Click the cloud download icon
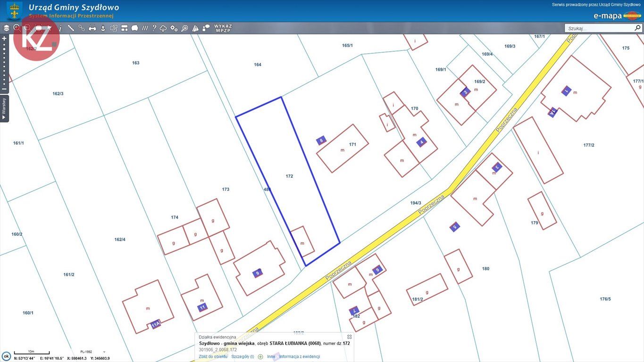This screenshot has width=644, height=362. 163,29
